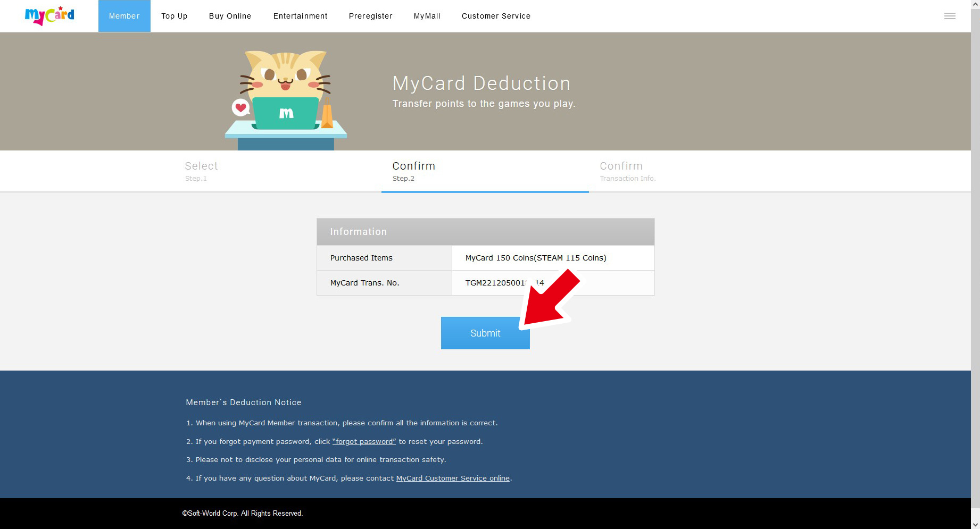Go to Buy Online
980x529 pixels.
230,16
